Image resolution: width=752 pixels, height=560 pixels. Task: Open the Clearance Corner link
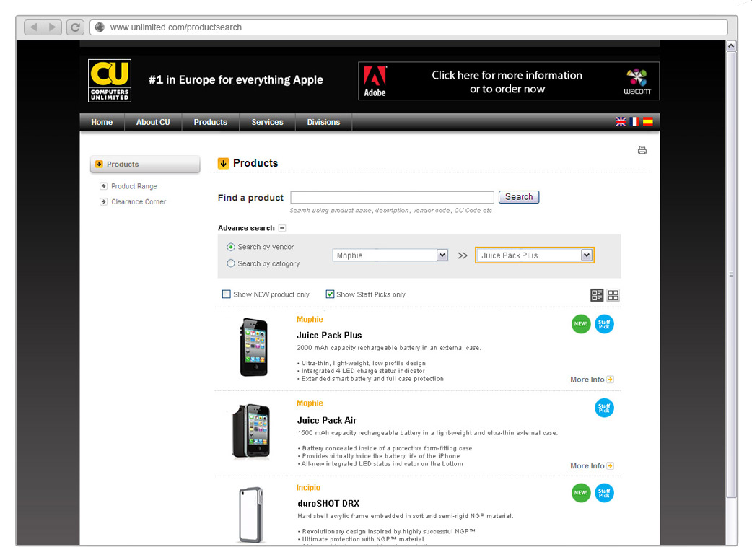tap(139, 201)
